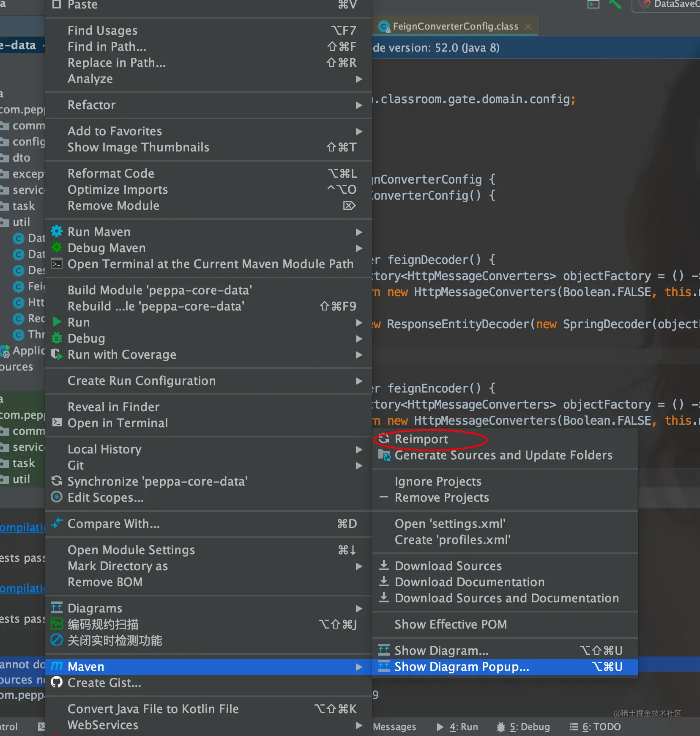Click the Run with Coverage shield icon
This screenshot has width=700, height=736.
(57, 354)
